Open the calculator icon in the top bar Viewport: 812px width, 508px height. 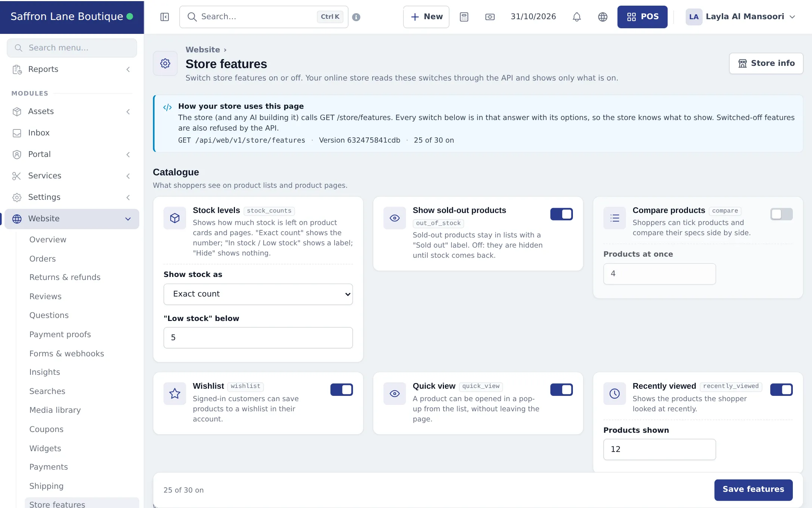click(464, 17)
